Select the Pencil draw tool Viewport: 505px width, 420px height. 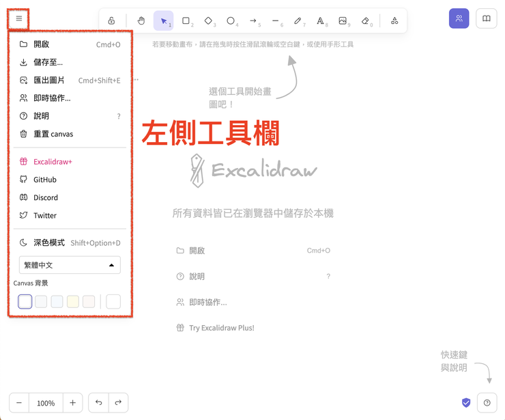point(298,20)
